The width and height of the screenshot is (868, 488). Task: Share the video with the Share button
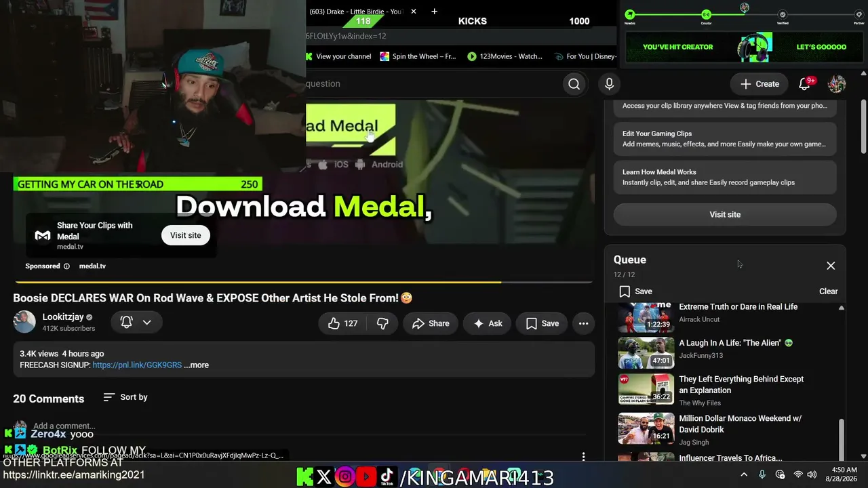(x=431, y=323)
